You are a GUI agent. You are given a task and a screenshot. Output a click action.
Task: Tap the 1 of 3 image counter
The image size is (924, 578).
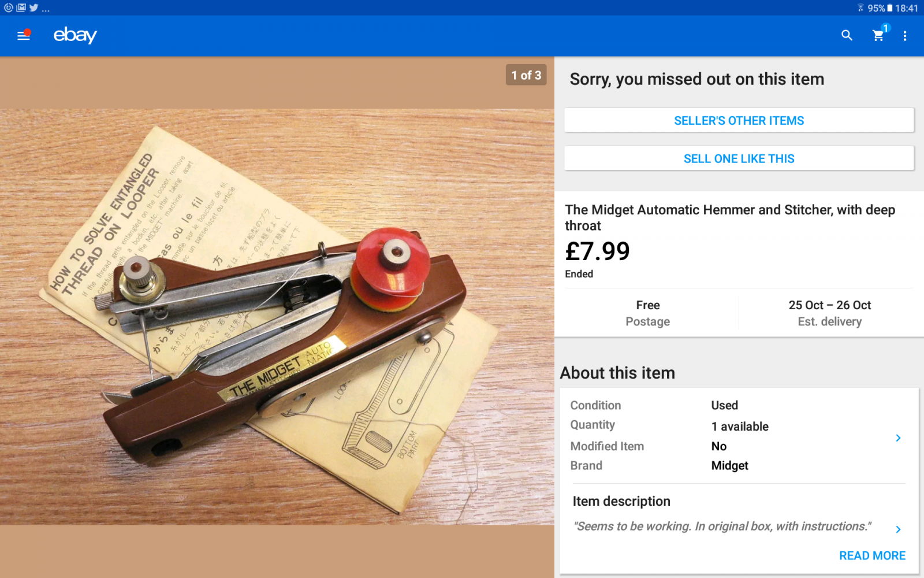526,75
